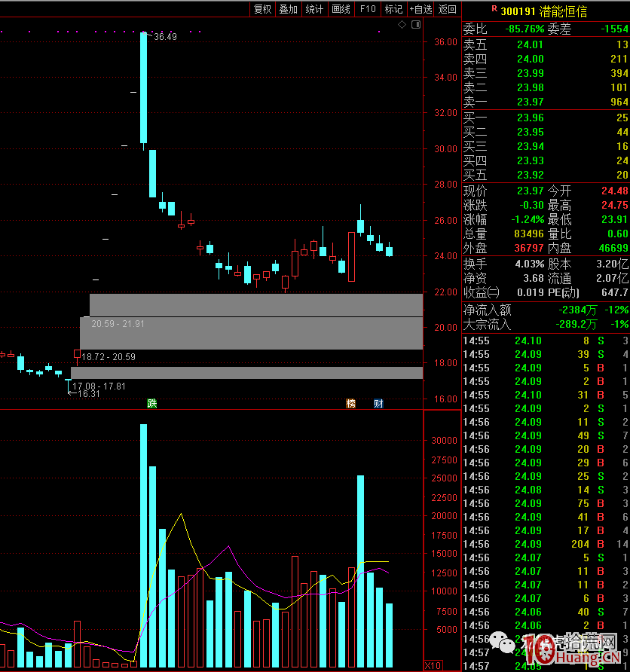Click 现价 current price 23.97

[x=530, y=191]
